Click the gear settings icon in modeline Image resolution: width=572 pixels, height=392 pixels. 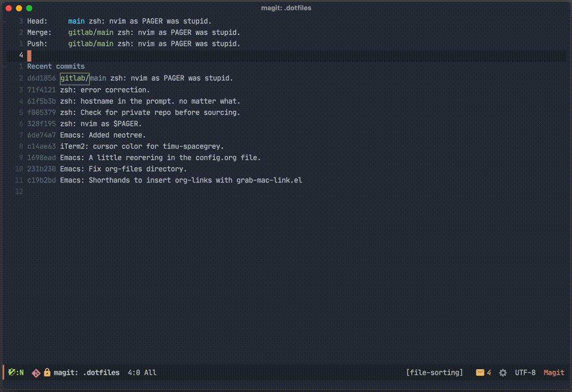point(503,373)
